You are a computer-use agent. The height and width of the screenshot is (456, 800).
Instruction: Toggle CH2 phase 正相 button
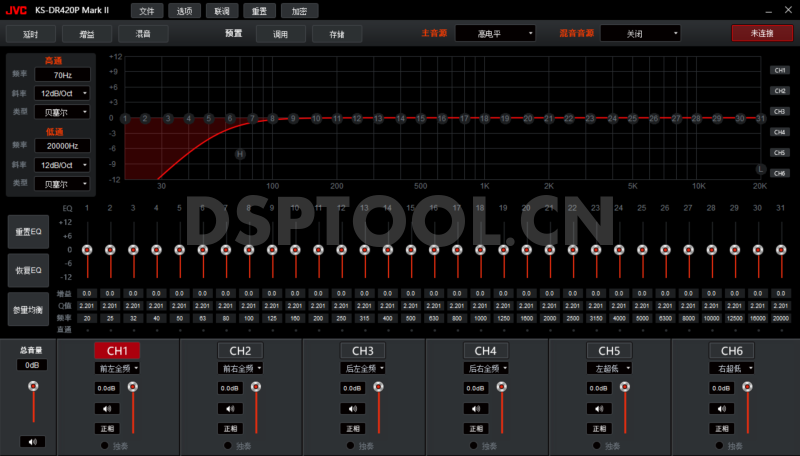click(x=229, y=428)
